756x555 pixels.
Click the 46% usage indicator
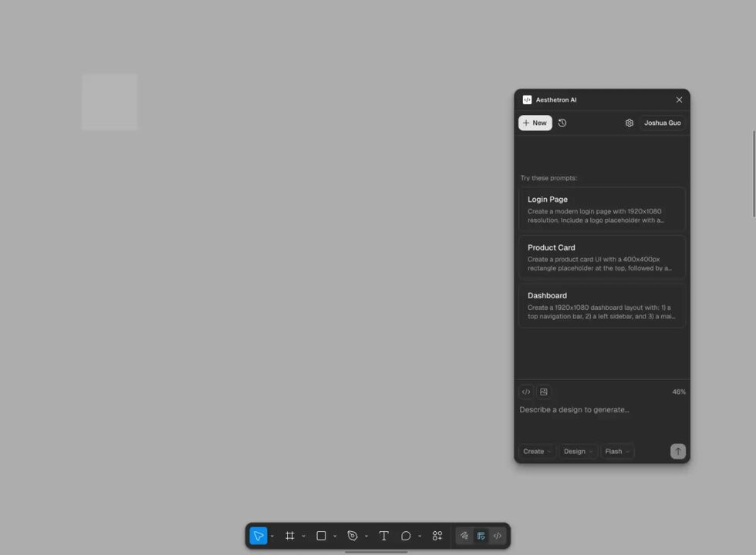click(x=679, y=392)
